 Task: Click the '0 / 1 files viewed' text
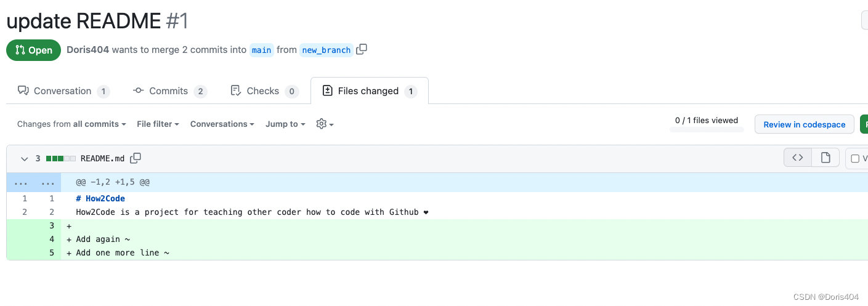pyautogui.click(x=707, y=121)
